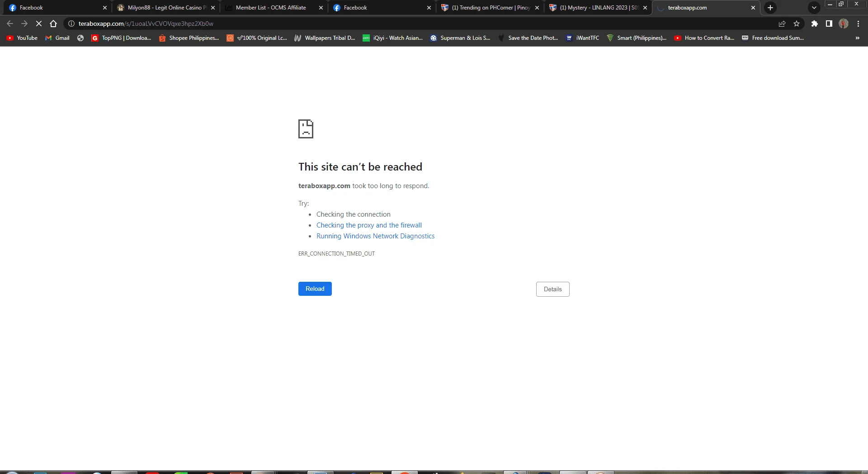Image resolution: width=868 pixels, height=474 pixels.
Task: Open the Details button
Action: pos(552,289)
